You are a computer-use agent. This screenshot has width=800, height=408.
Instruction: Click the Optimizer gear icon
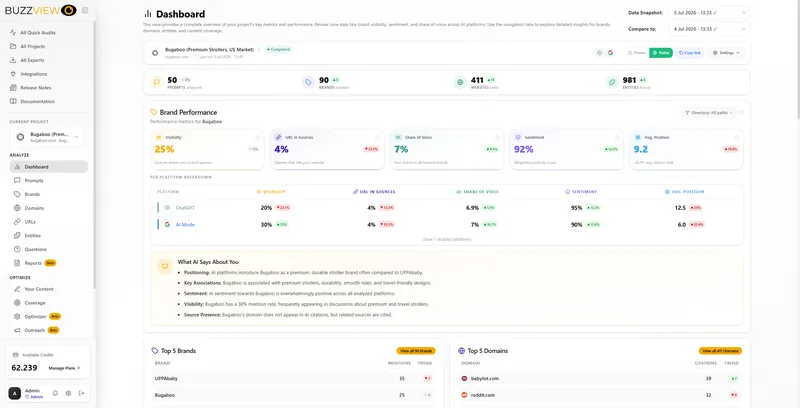click(17, 317)
